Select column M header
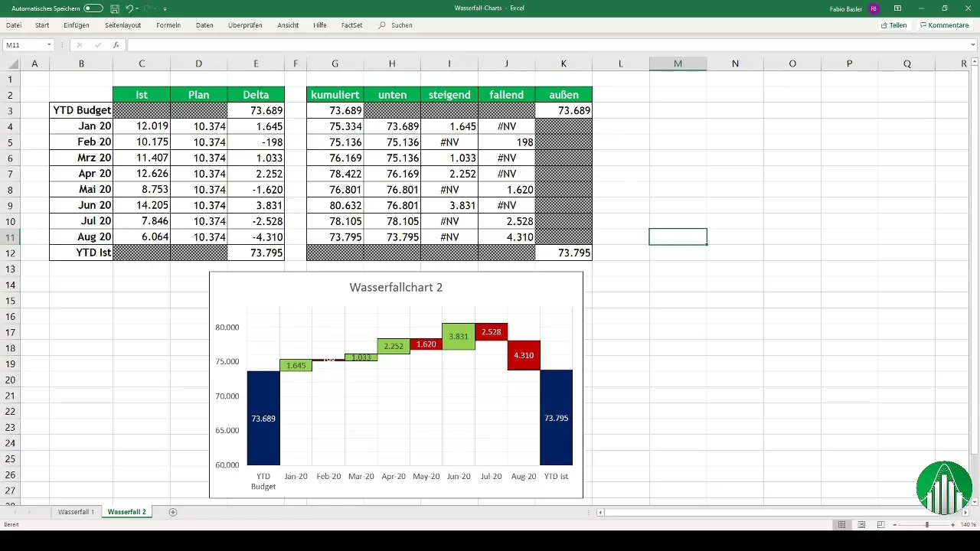Image resolution: width=980 pixels, height=551 pixels. 678,64
